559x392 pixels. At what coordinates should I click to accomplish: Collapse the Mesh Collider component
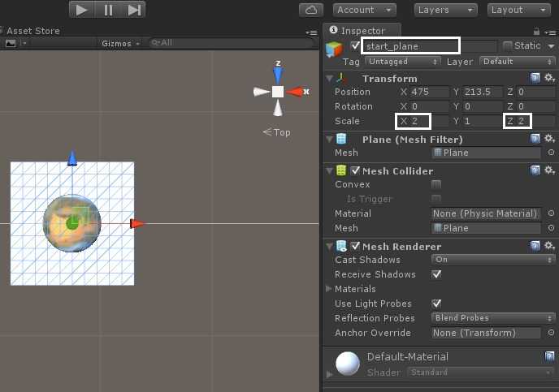329,171
